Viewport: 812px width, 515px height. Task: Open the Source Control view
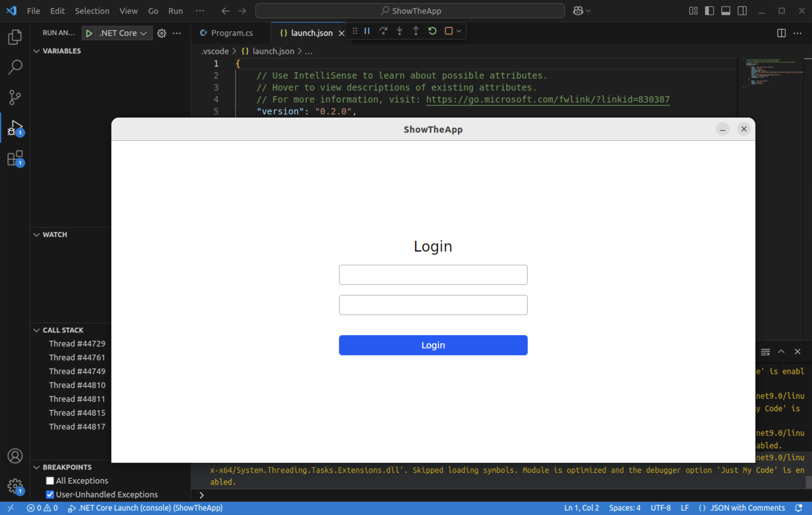pos(15,97)
